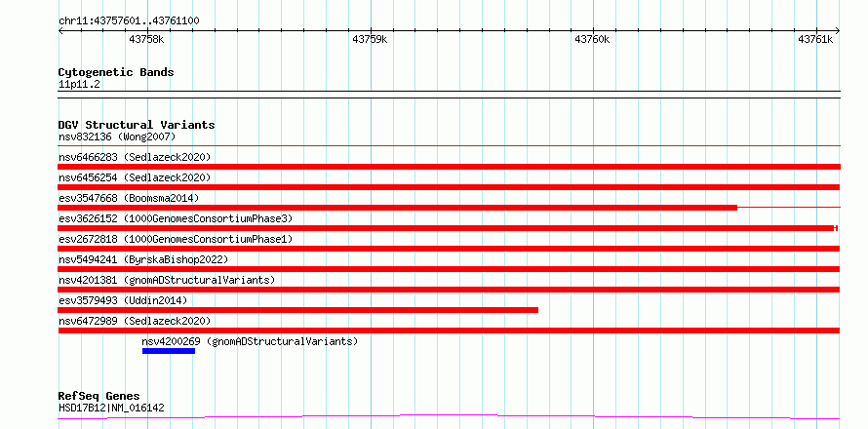The width and height of the screenshot is (868, 429).
Task: Click the red bar for esv3626152
Action: click(x=448, y=228)
